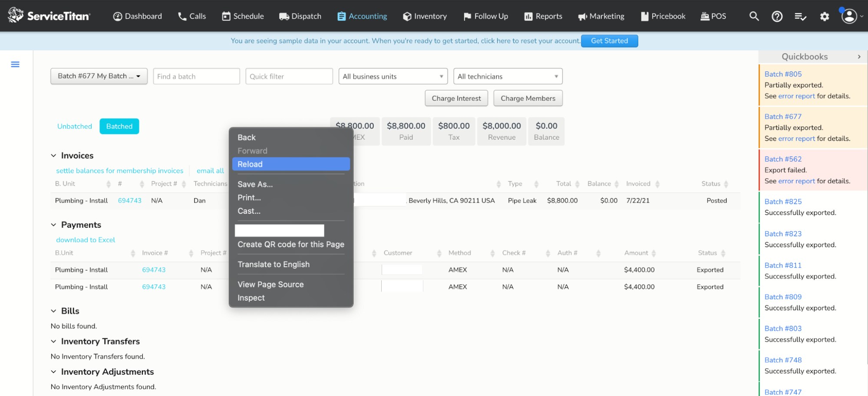Open invoice 694743 in the Invoices table
Viewport: 868px width, 396px height.
[130, 200]
